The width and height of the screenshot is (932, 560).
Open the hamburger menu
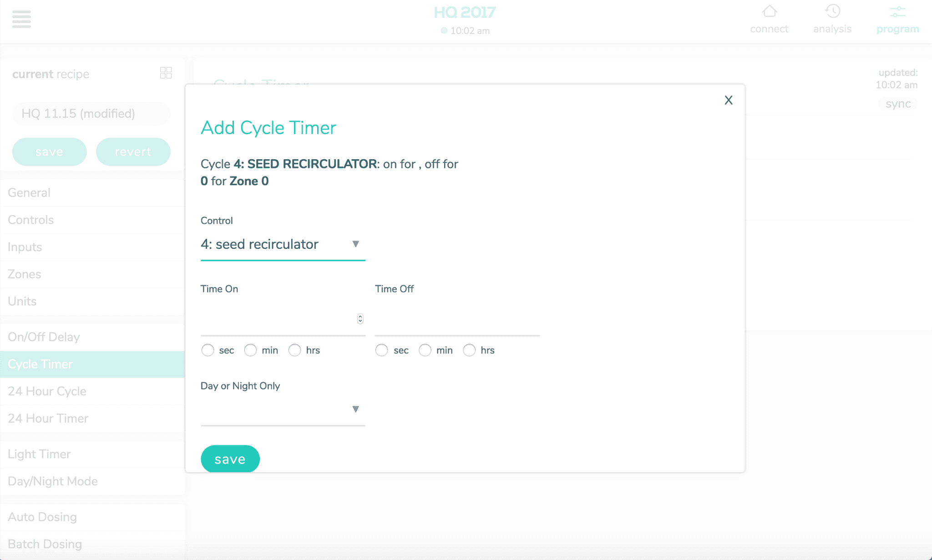[21, 19]
